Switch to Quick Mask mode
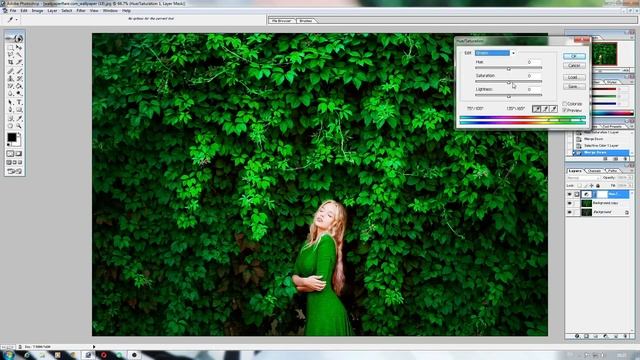Screen dimensions: 640x360 (19, 153)
